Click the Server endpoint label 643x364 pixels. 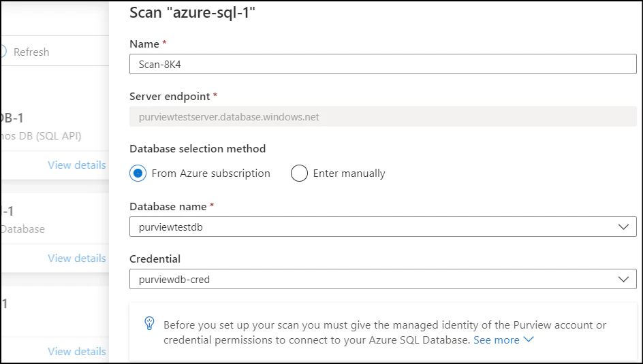click(170, 96)
